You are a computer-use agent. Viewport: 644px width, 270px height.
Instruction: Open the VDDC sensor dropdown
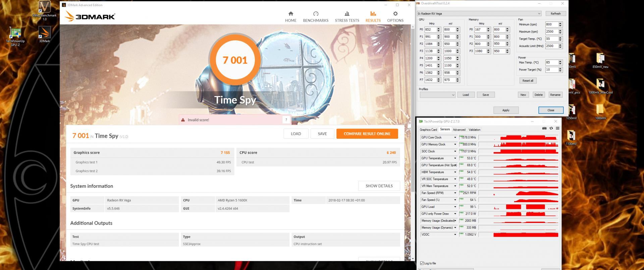[455, 234]
